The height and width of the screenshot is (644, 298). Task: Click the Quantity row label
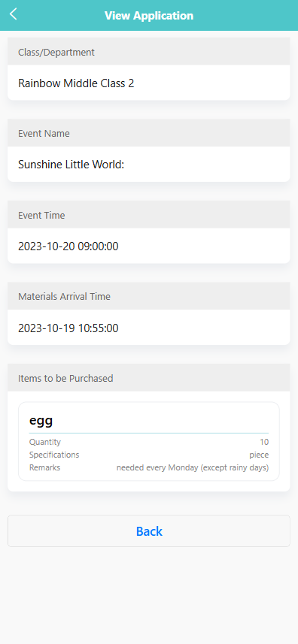[45, 442]
